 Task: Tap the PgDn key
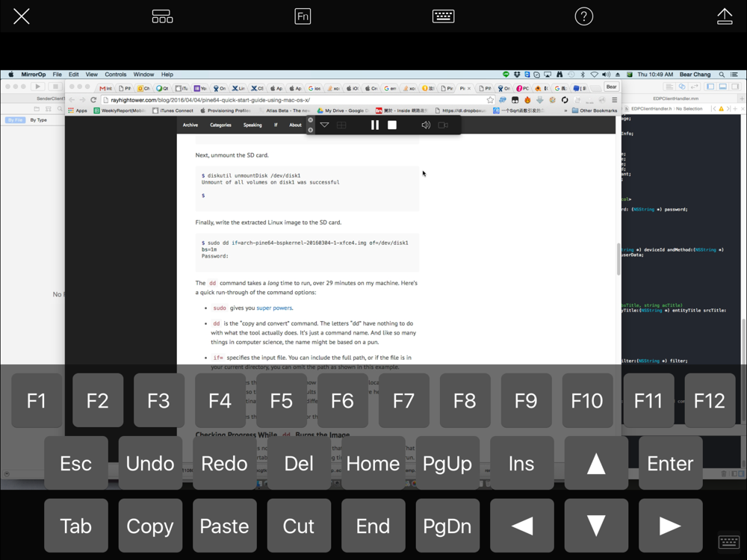(447, 526)
